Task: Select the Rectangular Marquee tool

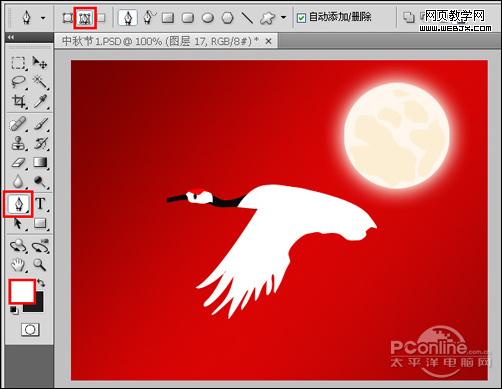Action: coord(18,63)
